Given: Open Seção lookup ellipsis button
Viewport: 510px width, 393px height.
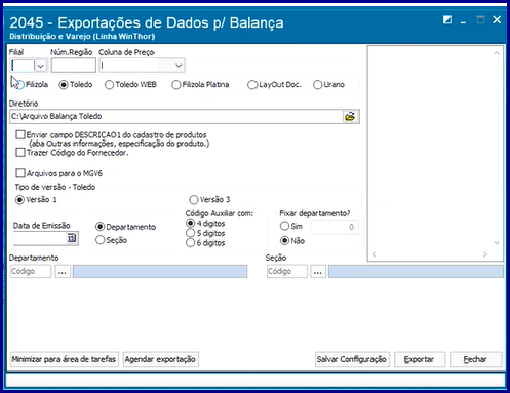Looking at the screenshot, I should 318,271.
